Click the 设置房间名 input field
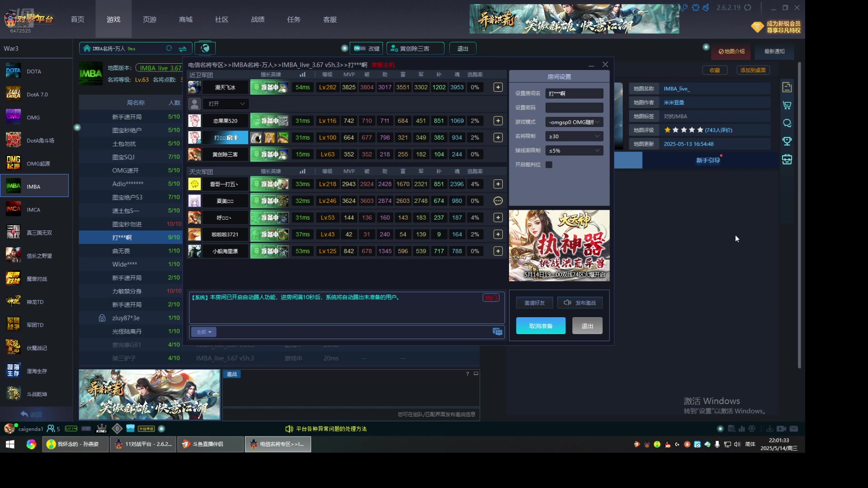Image resolution: width=868 pixels, height=488 pixels. click(x=574, y=94)
